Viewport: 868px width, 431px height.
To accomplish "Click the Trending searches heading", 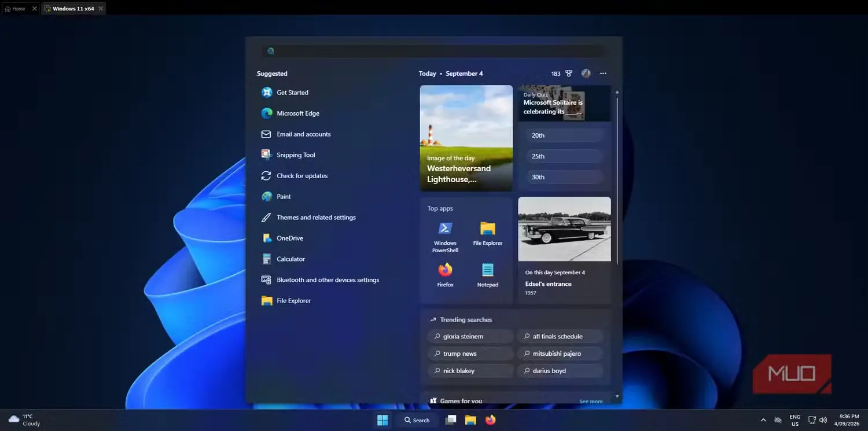I will coord(466,319).
